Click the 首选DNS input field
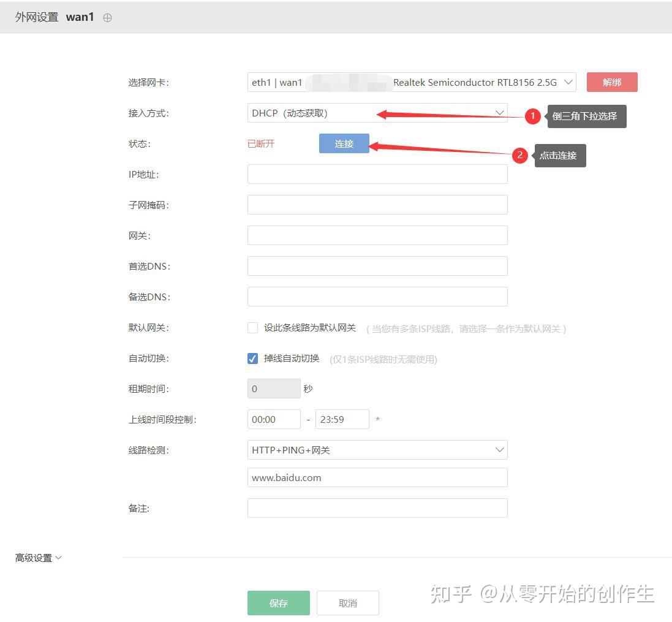The image size is (672, 622). (x=377, y=265)
